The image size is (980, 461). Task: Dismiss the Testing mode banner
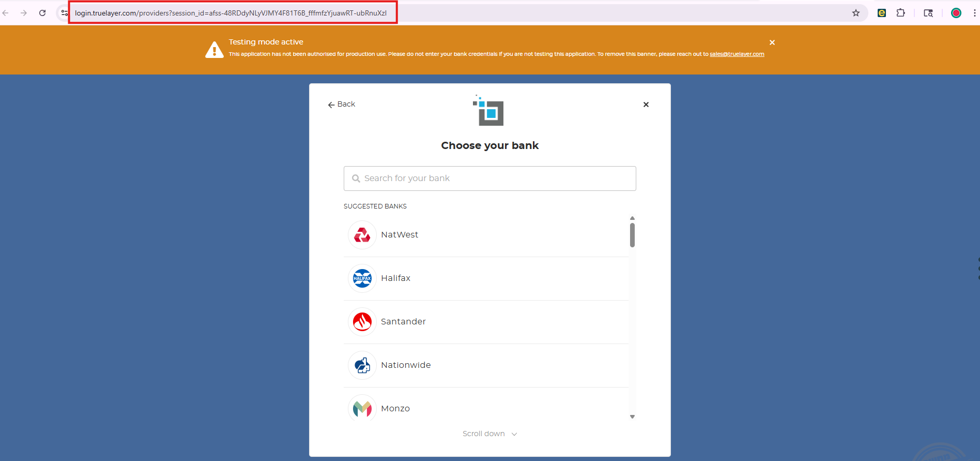pyautogui.click(x=772, y=42)
